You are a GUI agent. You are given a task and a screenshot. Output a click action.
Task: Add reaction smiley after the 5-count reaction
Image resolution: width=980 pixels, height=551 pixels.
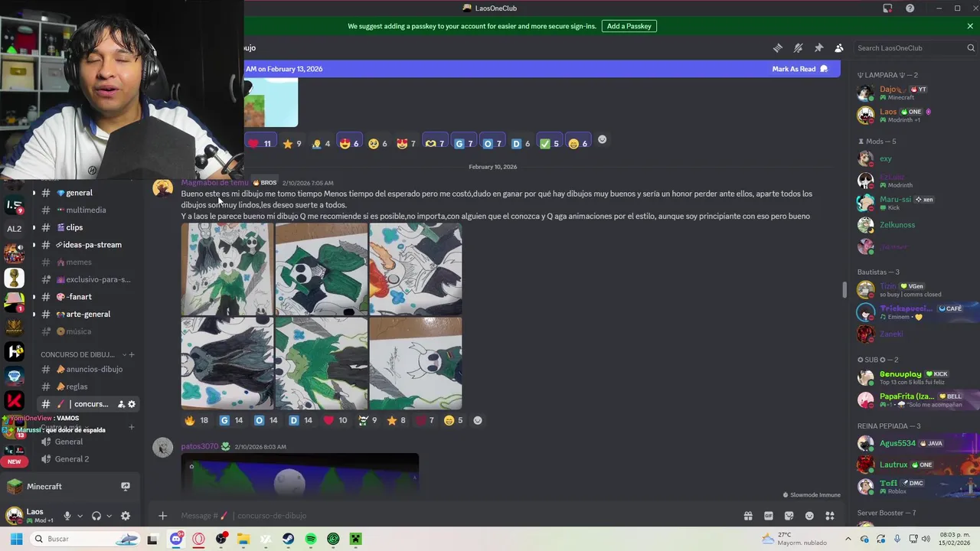click(x=478, y=420)
